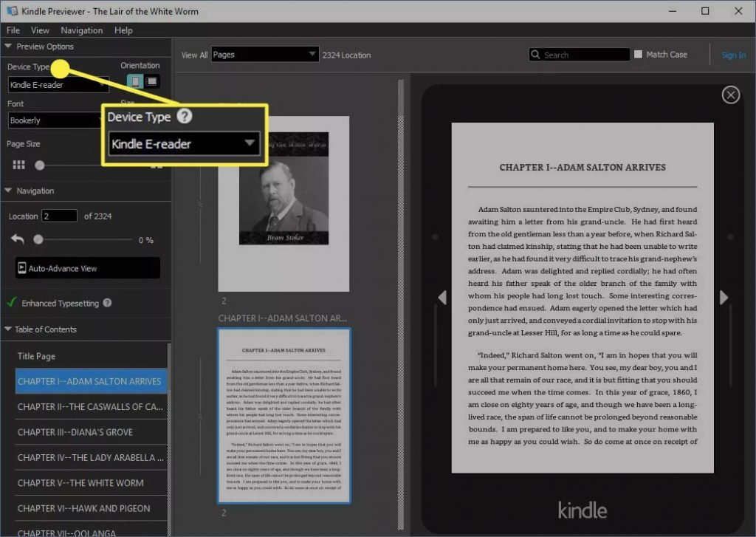Open the Bookerly font dropdown

55,120
